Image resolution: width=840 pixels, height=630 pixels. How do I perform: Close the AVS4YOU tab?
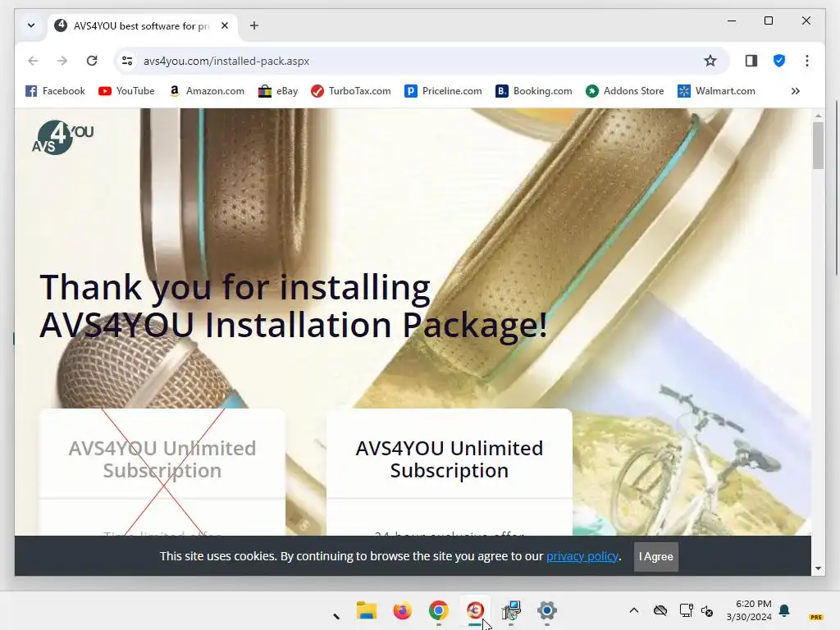pos(225,25)
